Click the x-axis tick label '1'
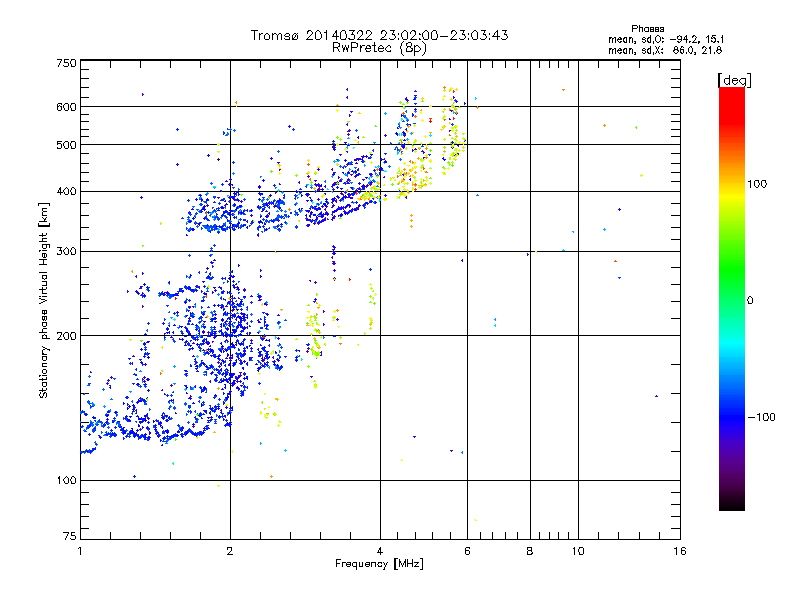Viewport: 800px width, 600px height. click(x=80, y=551)
